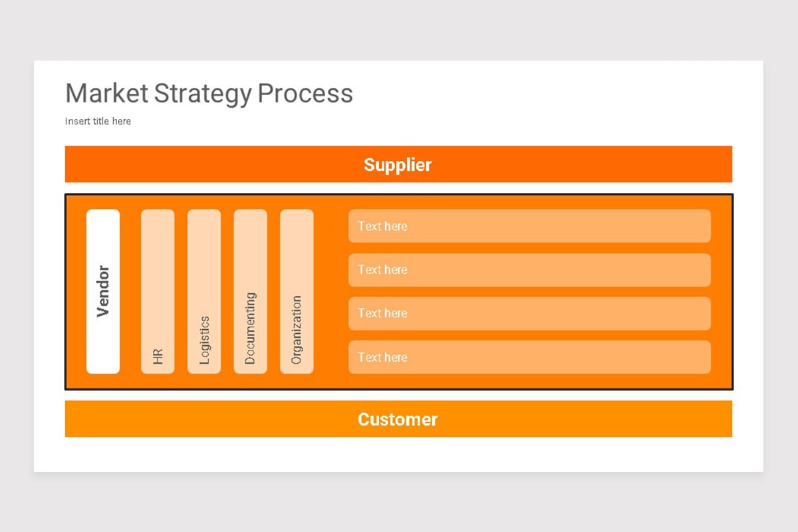Select the Documenting vertical column
This screenshot has width=798, height=532.
click(250, 291)
